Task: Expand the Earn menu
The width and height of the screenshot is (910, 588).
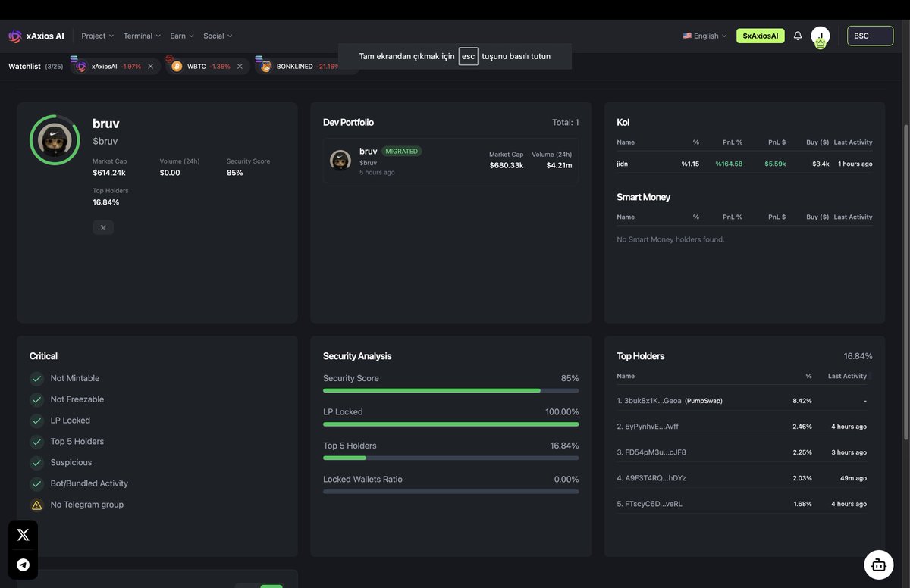Action: pyautogui.click(x=182, y=36)
